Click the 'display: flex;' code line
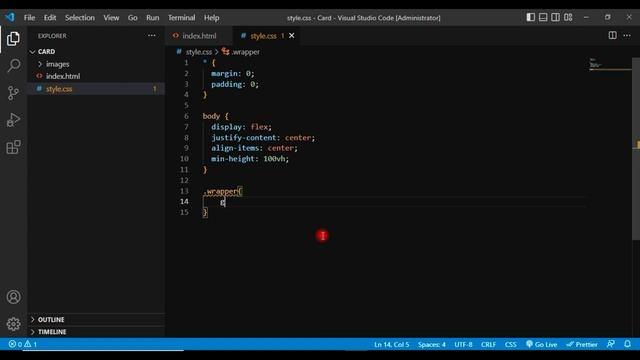 (241, 127)
